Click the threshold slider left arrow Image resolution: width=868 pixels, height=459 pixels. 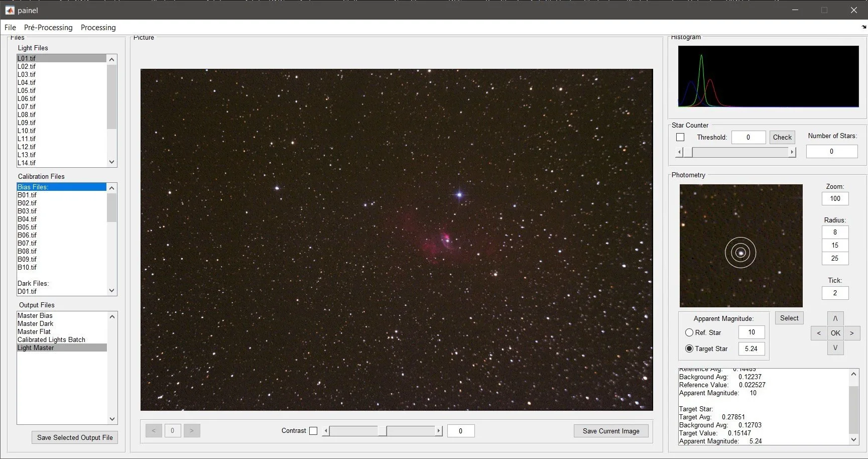click(x=680, y=152)
